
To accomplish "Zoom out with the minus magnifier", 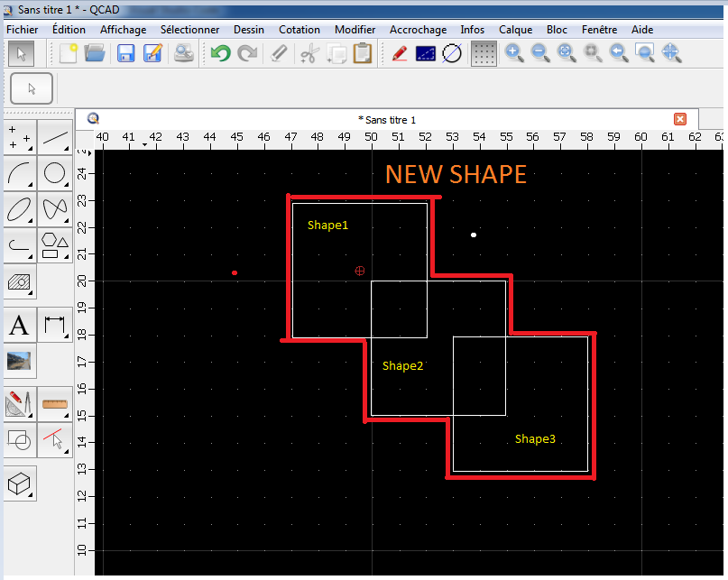I will (x=540, y=53).
